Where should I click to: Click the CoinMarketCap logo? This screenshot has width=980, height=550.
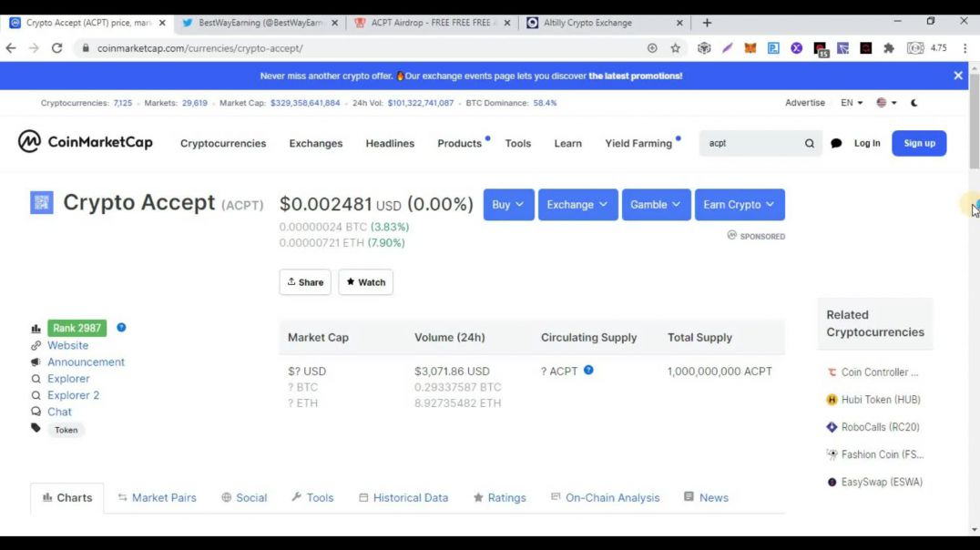click(x=85, y=142)
